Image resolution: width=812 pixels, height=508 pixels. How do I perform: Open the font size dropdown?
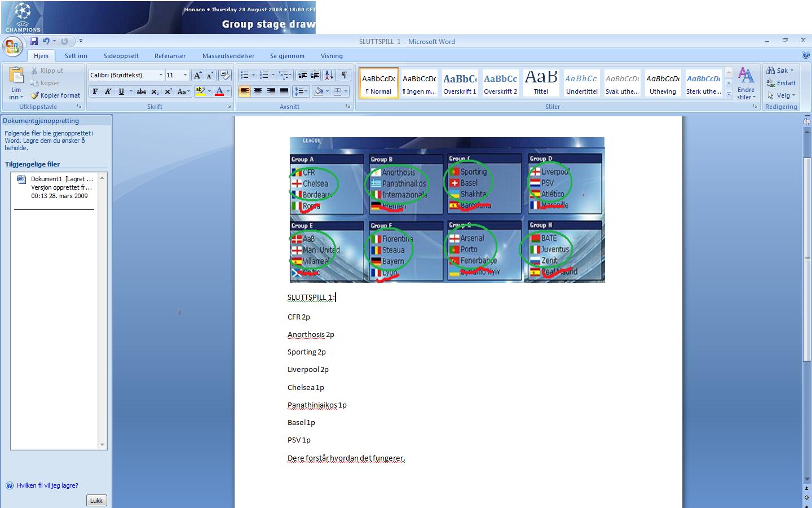click(185, 75)
